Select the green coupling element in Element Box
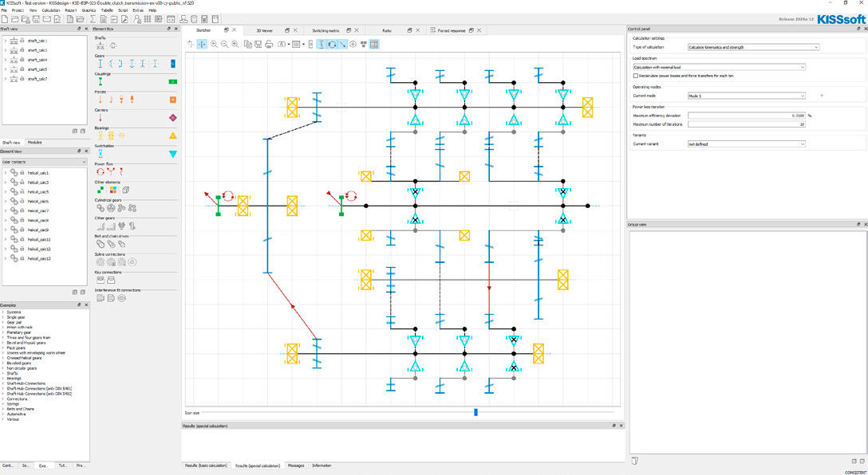868x475 pixels. [x=101, y=81]
